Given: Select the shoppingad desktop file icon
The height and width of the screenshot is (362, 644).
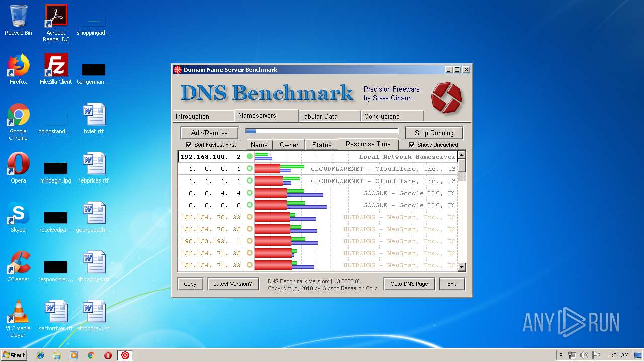Looking at the screenshot, I should click(94, 25).
